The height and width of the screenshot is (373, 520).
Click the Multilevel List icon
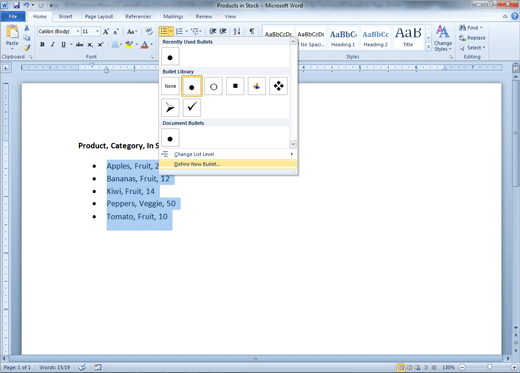click(194, 32)
